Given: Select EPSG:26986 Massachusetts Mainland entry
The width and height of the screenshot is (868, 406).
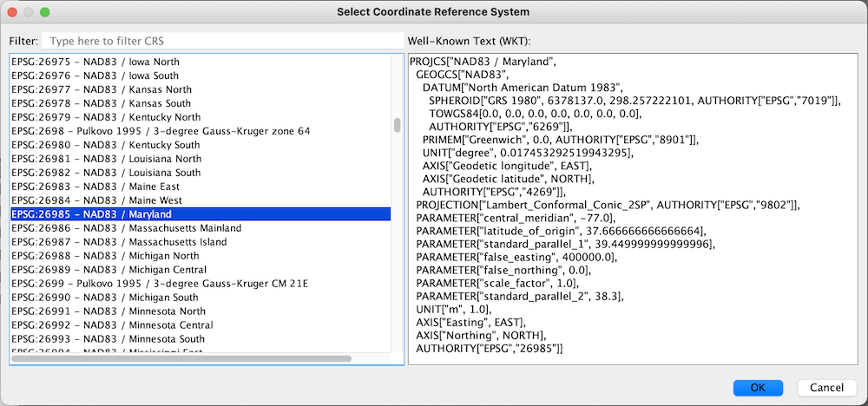Looking at the screenshot, I should click(201, 228).
